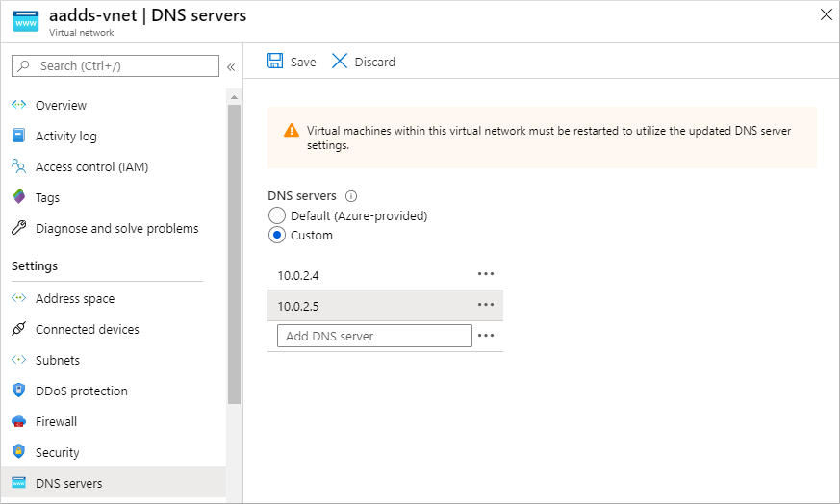The width and height of the screenshot is (840, 504).
Task: Open the Address space menu item
Action: coord(75,298)
